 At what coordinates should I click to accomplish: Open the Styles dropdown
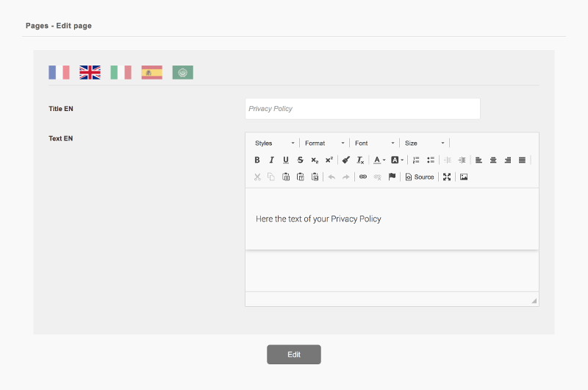[275, 143]
